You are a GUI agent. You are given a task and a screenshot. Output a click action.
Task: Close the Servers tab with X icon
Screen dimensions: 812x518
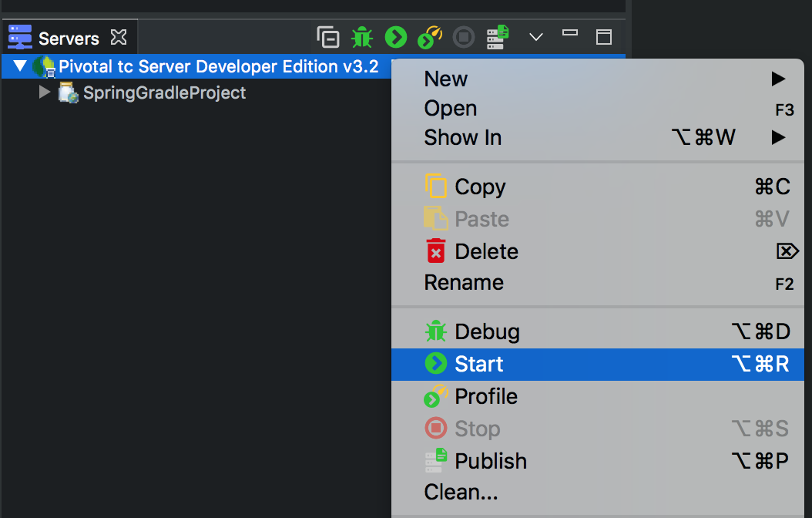(x=118, y=37)
